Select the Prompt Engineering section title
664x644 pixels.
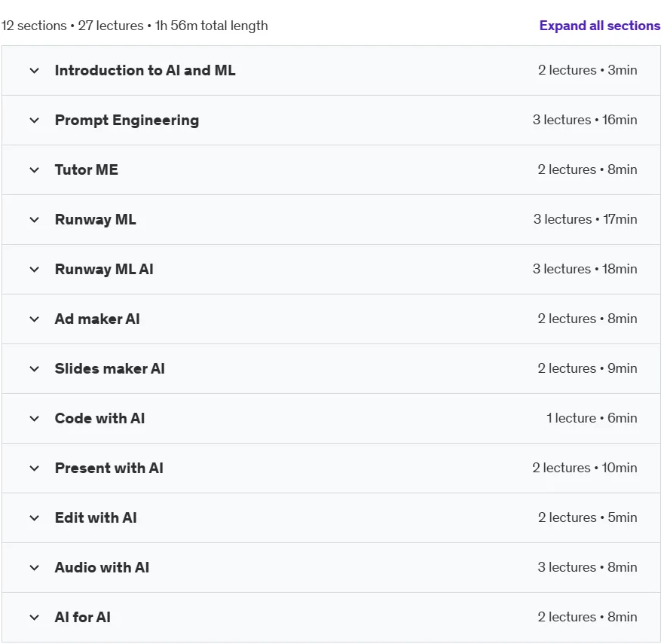coord(127,121)
